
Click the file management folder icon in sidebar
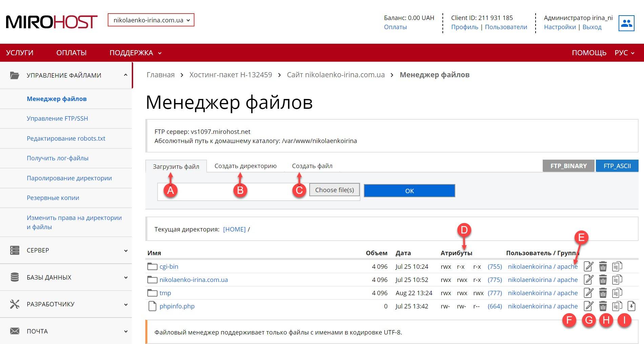pyautogui.click(x=15, y=75)
